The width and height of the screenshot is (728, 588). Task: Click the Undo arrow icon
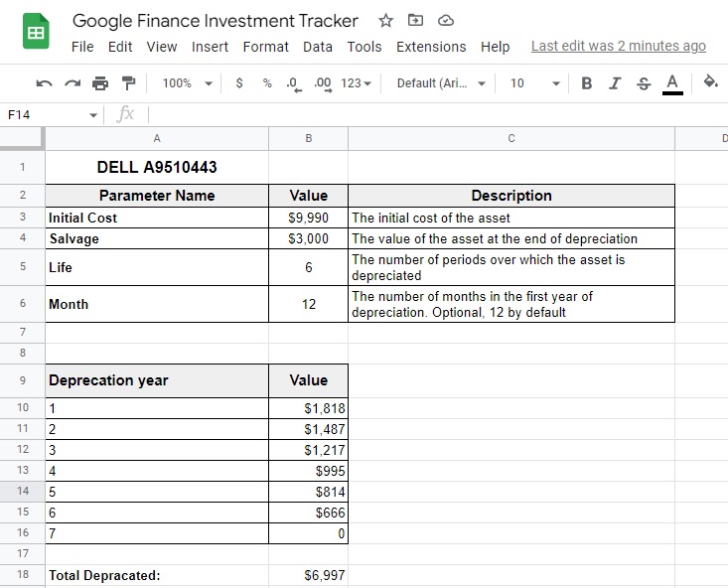(x=44, y=83)
